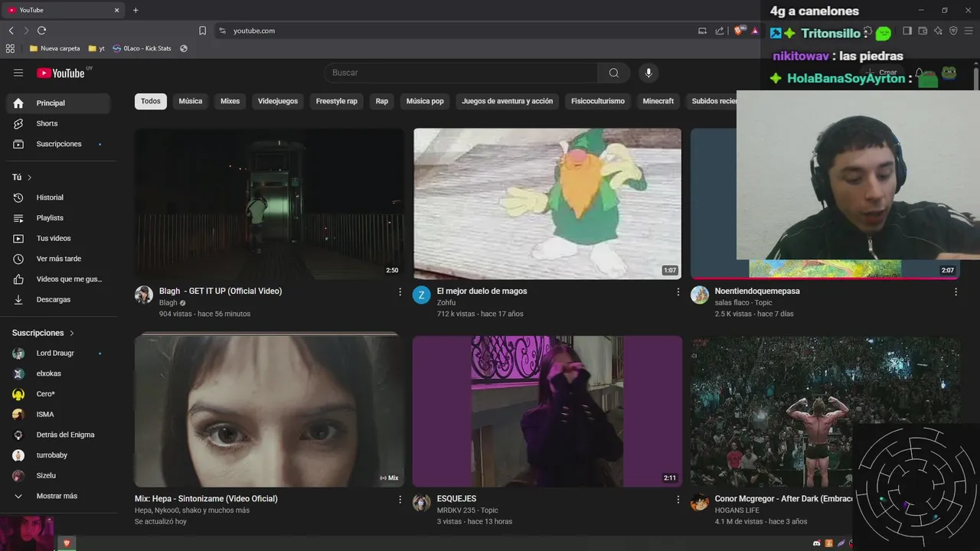Reload the current page
Viewport: 980px width, 551px height.
point(41,31)
